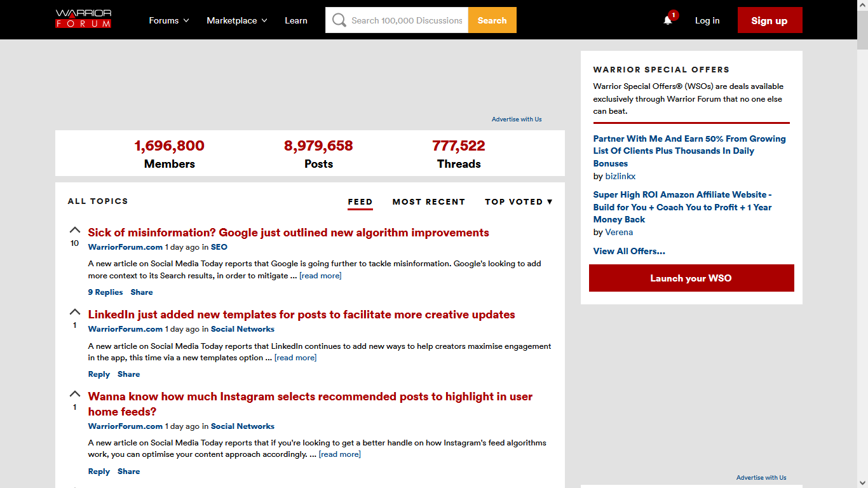Share the Google misinformation post
Image resolution: width=868 pixels, height=488 pixels.
142,292
